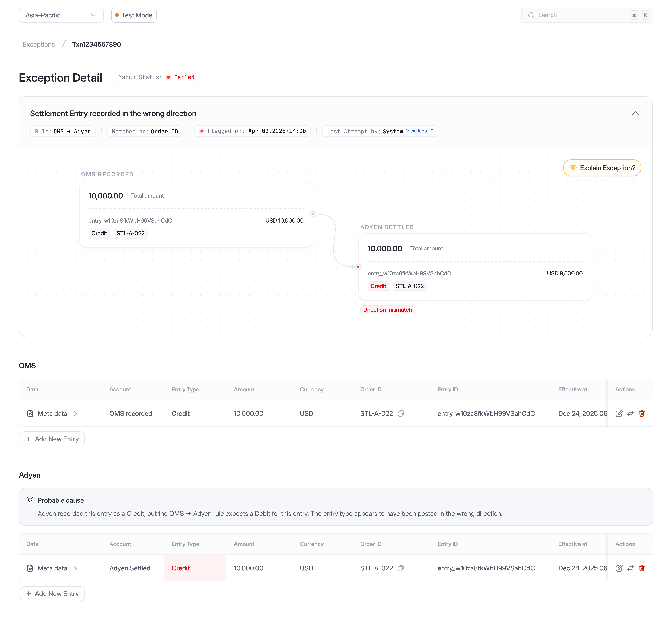This screenshot has width=672, height=620.
Task: Swap direction of the OMS entry
Action: 630,414
